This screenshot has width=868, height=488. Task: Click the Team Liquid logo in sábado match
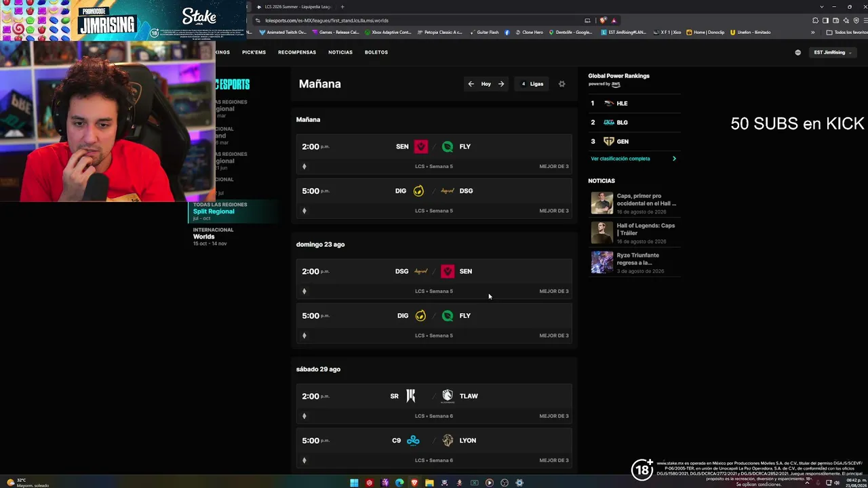[x=448, y=396]
